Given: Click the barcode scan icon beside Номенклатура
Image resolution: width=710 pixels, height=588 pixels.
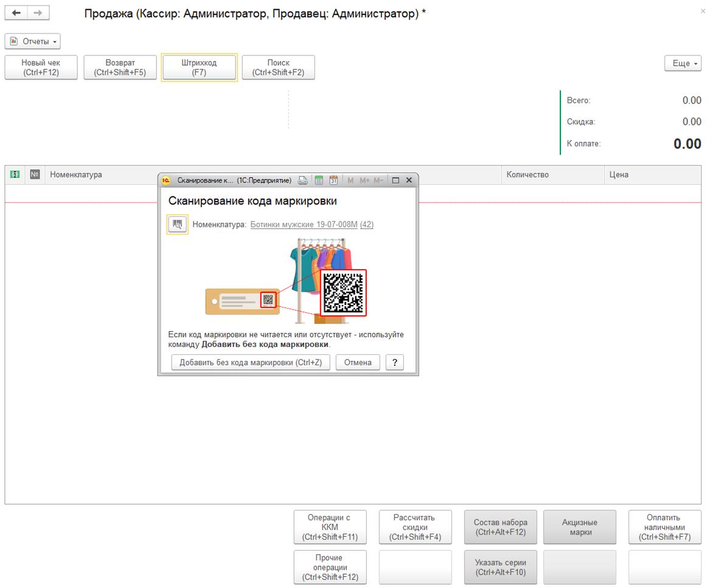Looking at the screenshot, I should [178, 224].
